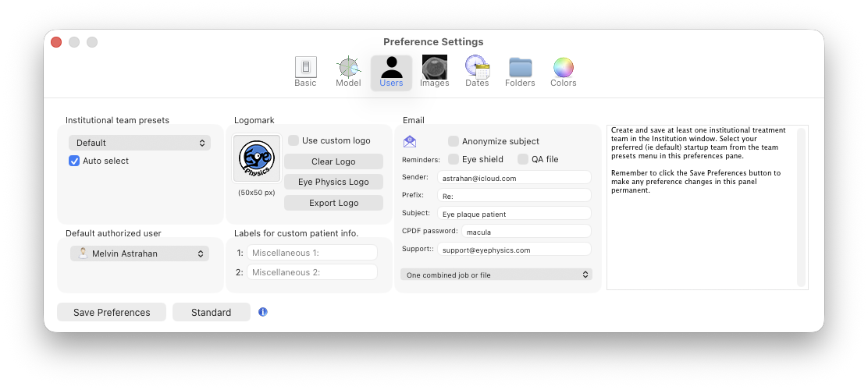Screen dimensions: 868x390
Task: Select the Images preferences icon
Action: [434, 71]
